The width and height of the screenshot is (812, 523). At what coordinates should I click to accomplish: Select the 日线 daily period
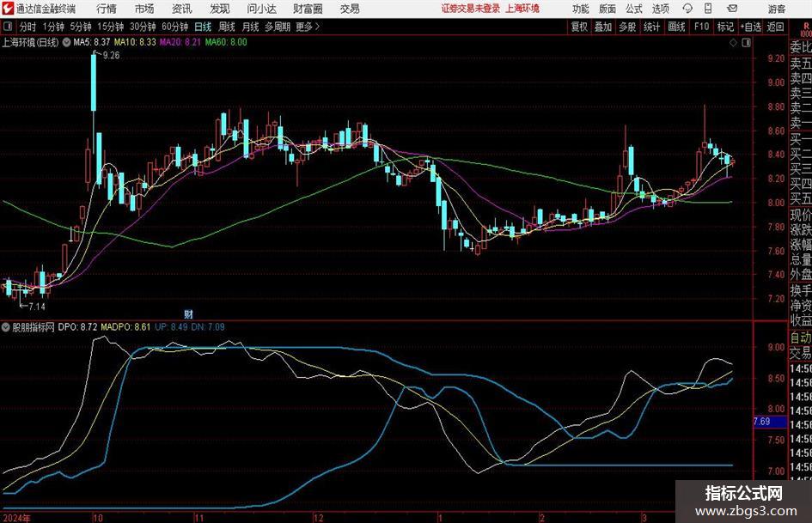(x=203, y=27)
